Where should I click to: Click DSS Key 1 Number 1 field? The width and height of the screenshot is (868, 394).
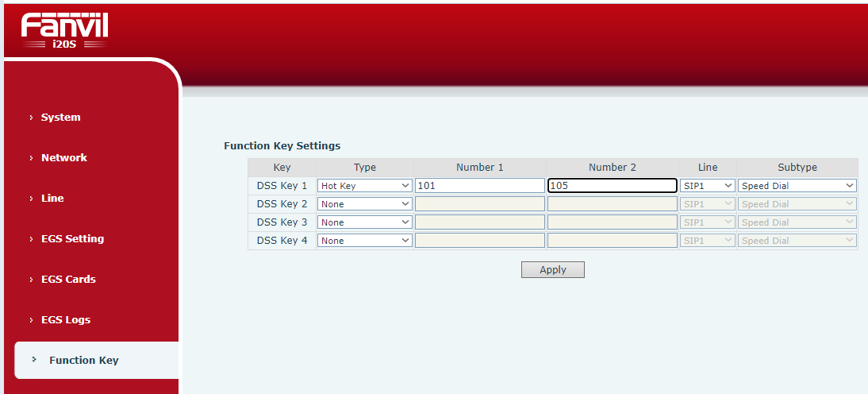coord(479,186)
